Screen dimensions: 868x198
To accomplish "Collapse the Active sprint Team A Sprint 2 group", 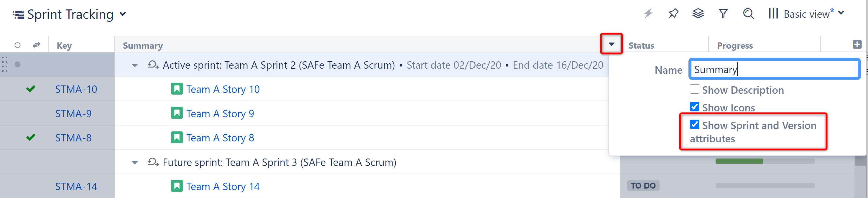I will tap(135, 65).
